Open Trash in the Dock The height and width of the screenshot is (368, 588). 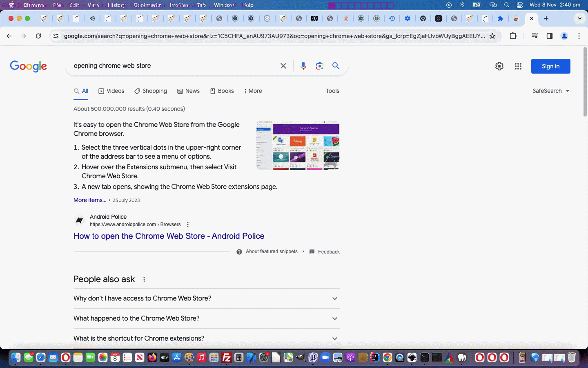pos(572,358)
